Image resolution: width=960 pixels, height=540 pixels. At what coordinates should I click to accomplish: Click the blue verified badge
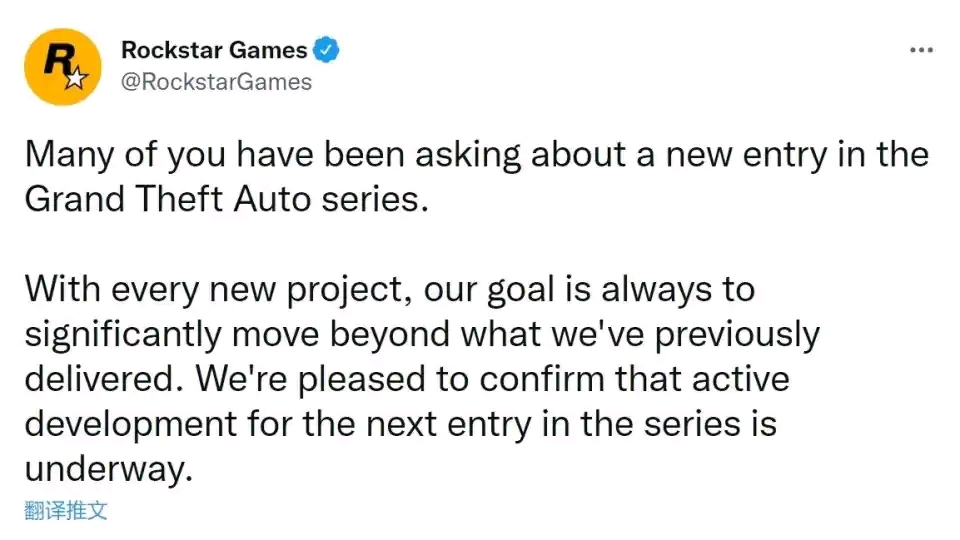pos(326,50)
